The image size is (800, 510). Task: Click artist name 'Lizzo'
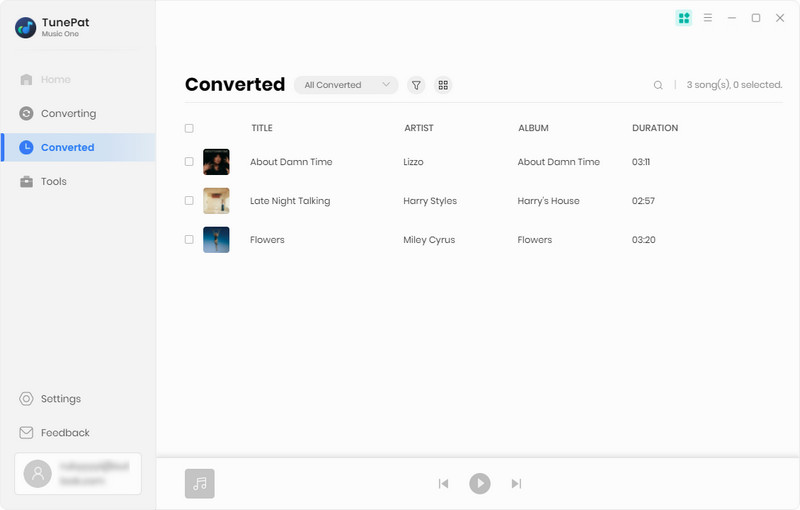tap(413, 162)
